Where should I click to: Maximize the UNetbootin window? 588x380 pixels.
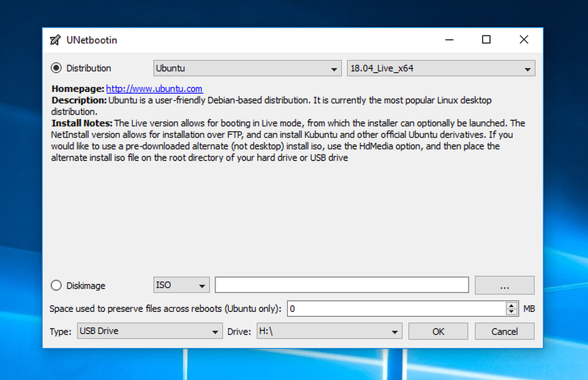(486, 40)
